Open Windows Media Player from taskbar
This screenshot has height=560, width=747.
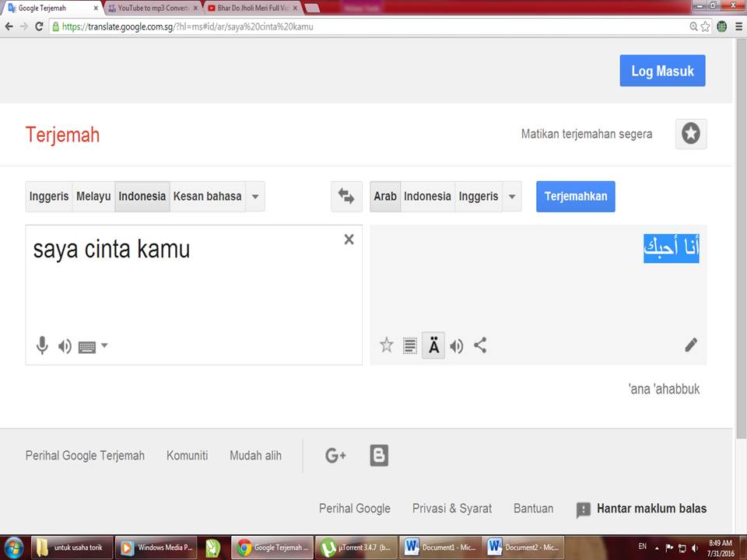point(156,548)
